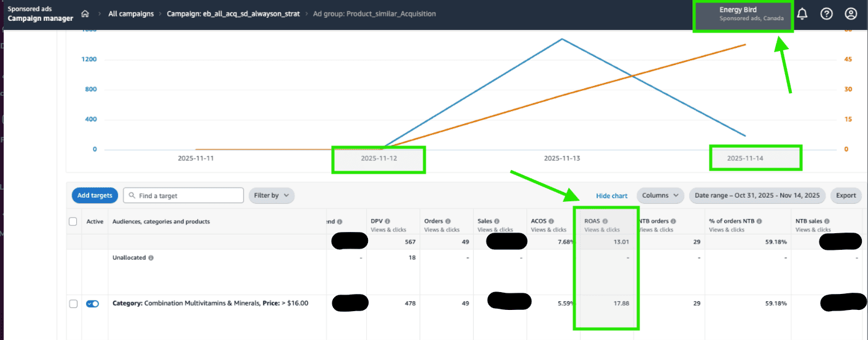The image size is (868, 340).
Task: Sort by the ROAS column header
Action: [x=592, y=222]
